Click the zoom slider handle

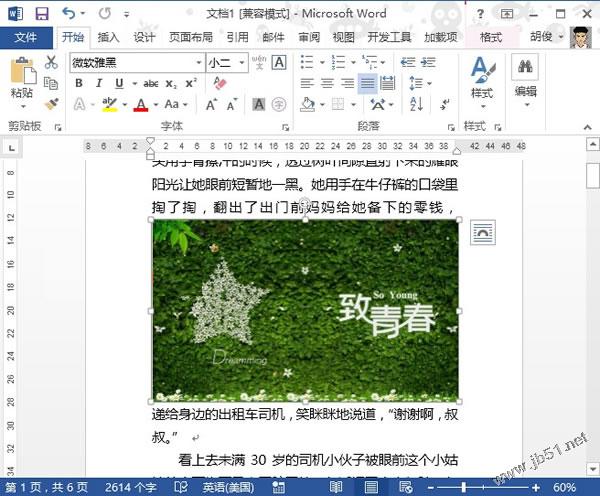tap(463, 487)
